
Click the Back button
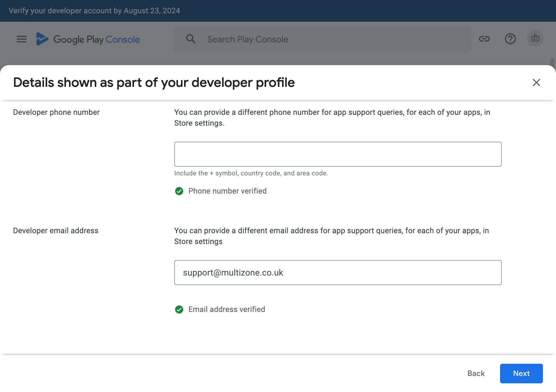(476, 373)
